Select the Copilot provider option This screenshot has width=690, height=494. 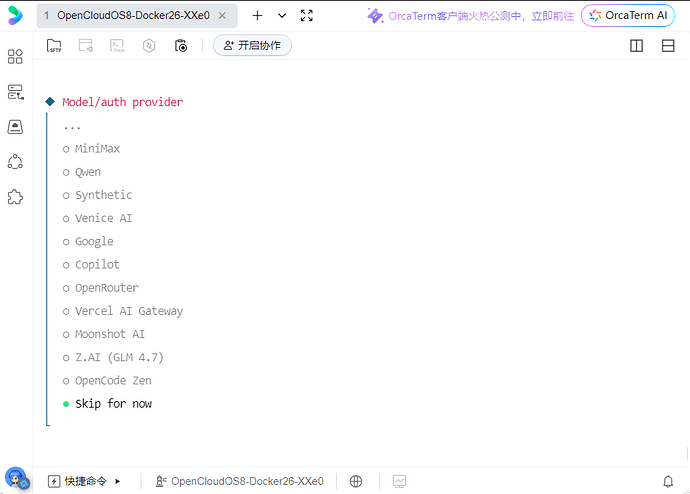click(x=91, y=264)
